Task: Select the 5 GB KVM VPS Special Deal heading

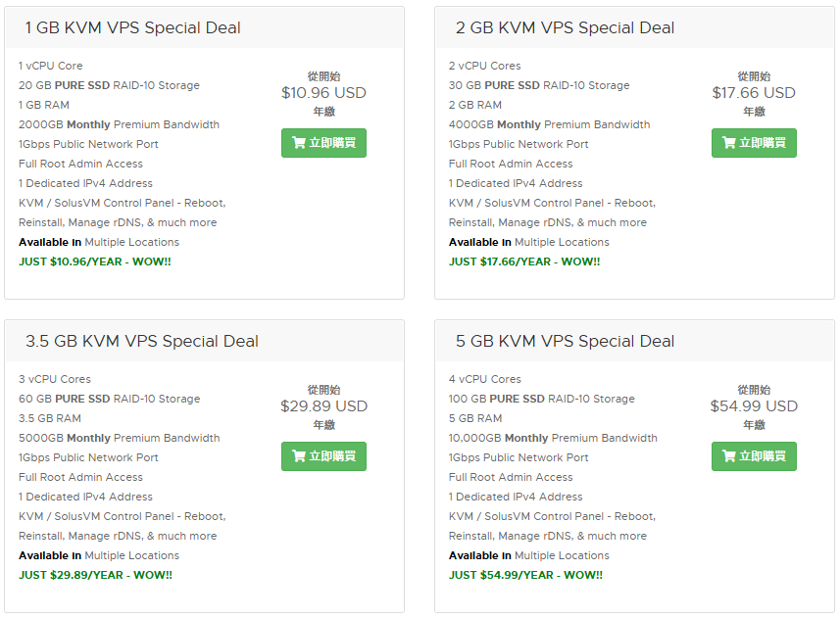Action: click(565, 342)
